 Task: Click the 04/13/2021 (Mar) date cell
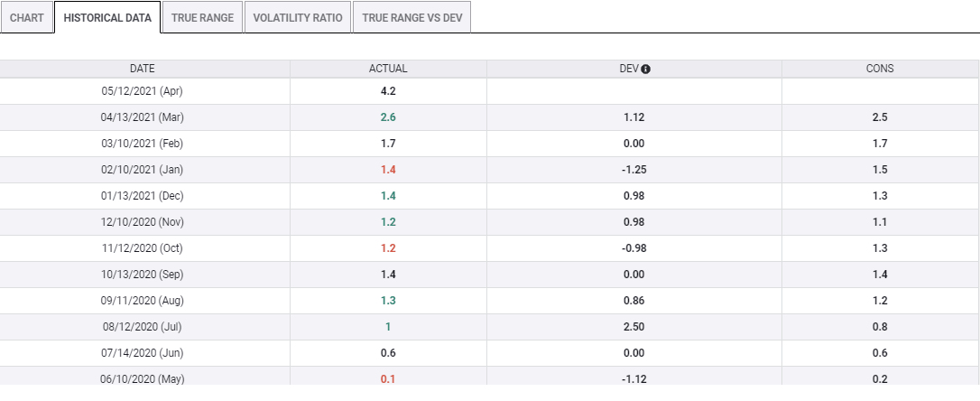[143, 117]
